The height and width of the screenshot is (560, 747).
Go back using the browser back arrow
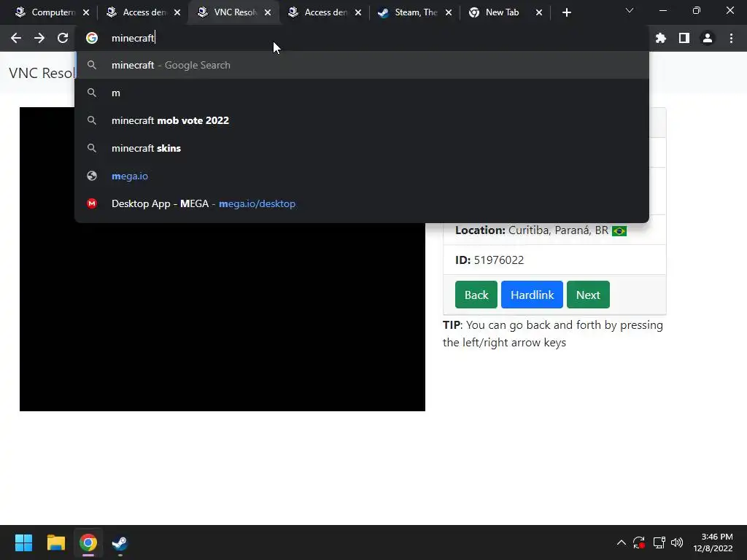point(16,38)
